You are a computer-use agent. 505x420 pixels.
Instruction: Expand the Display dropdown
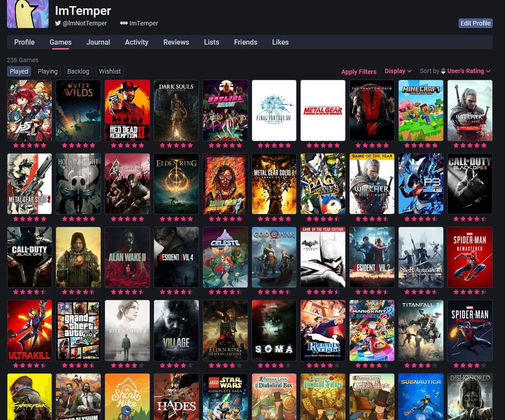(398, 71)
